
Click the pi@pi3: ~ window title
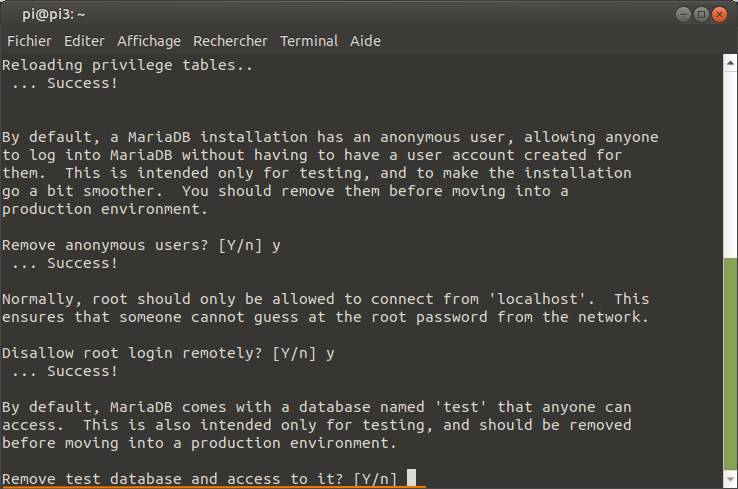pyautogui.click(x=54, y=15)
